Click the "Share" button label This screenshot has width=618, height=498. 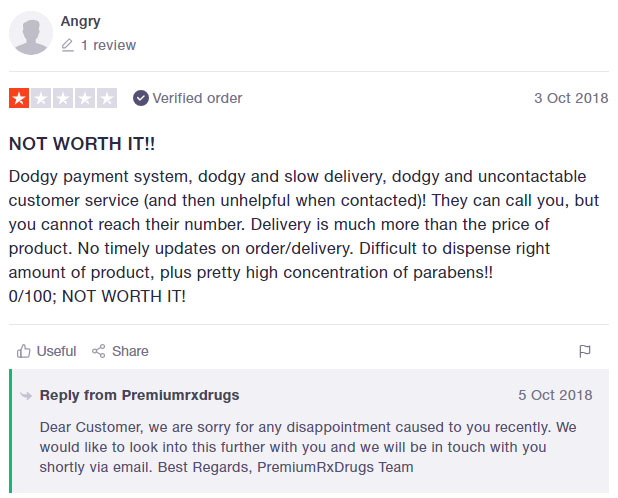tap(130, 351)
